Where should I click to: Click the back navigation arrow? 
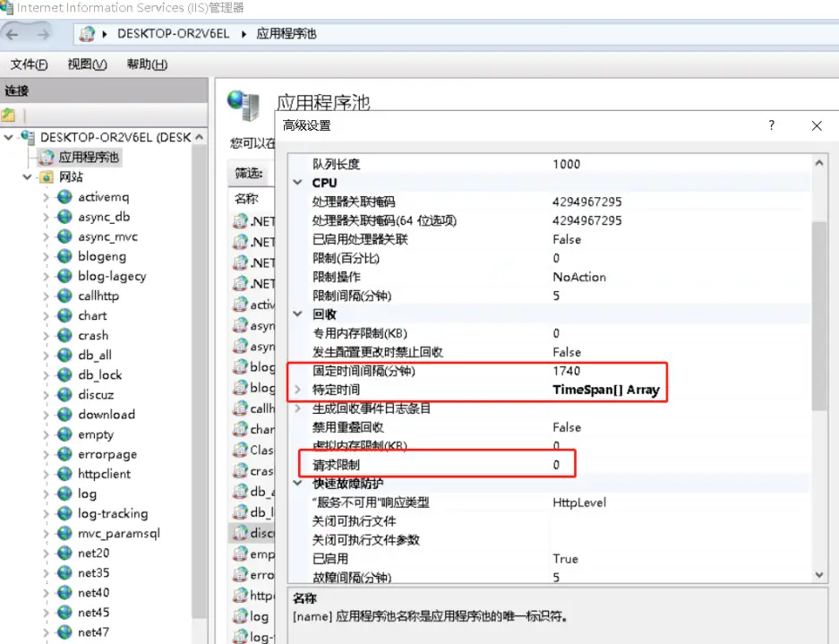[x=14, y=34]
